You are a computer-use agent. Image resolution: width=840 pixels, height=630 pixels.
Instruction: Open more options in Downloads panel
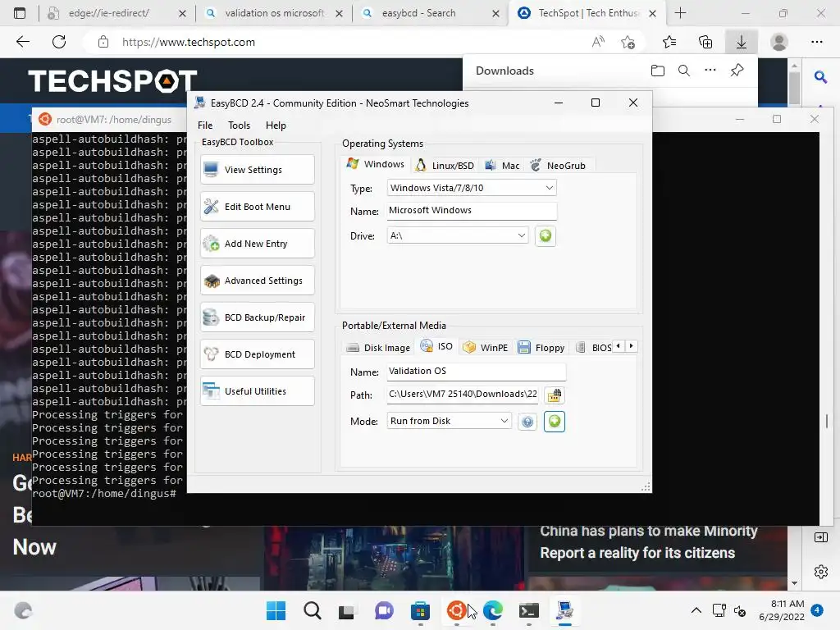coord(710,71)
